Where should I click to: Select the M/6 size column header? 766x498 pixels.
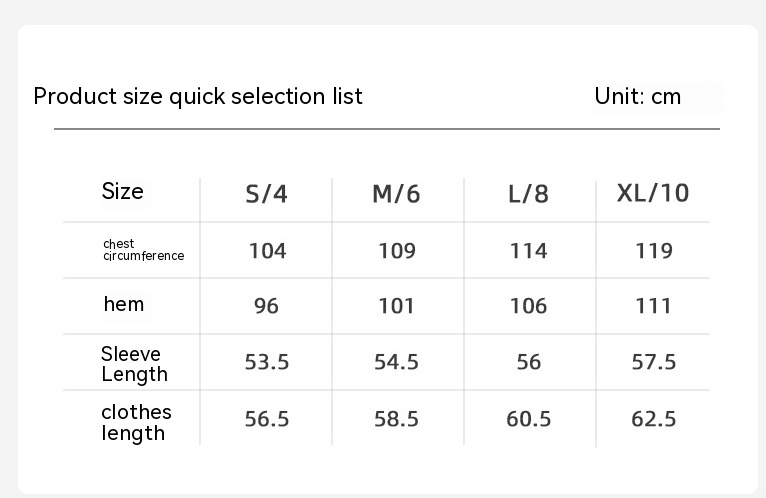coord(396,194)
